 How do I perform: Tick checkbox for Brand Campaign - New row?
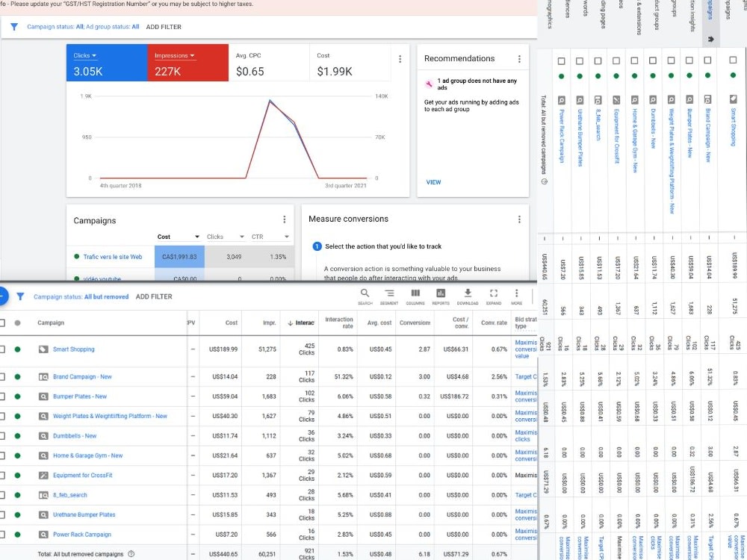(2, 376)
